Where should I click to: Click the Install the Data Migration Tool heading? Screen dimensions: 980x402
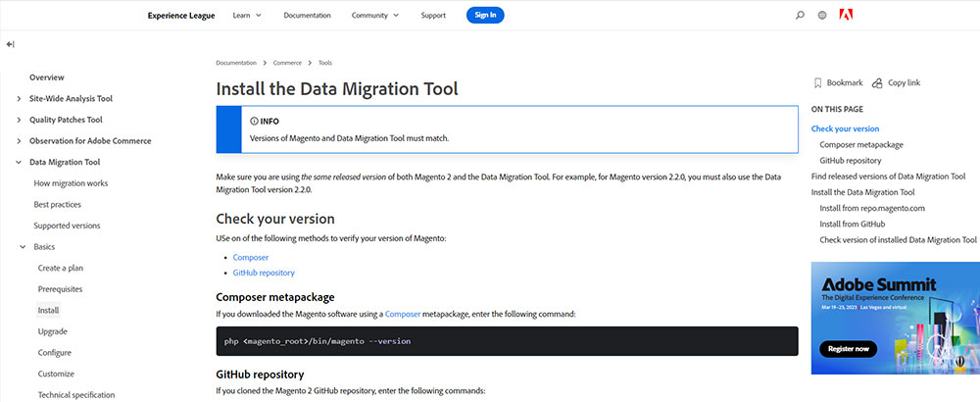coord(337,89)
